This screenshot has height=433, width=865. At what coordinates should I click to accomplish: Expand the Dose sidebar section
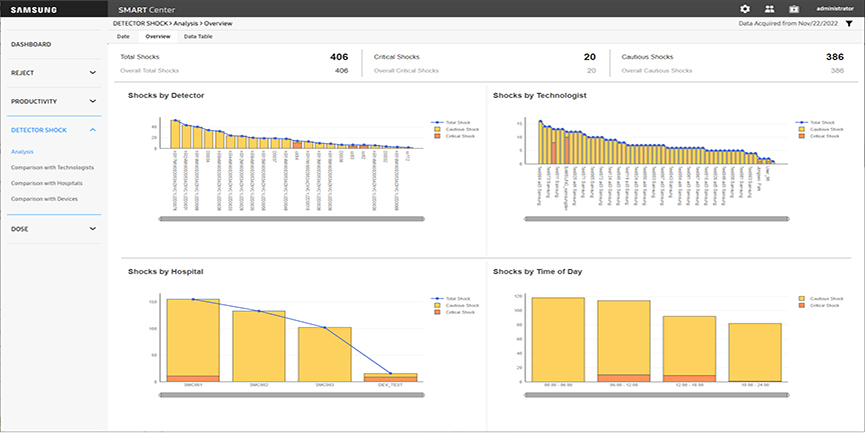coord(92,229)
